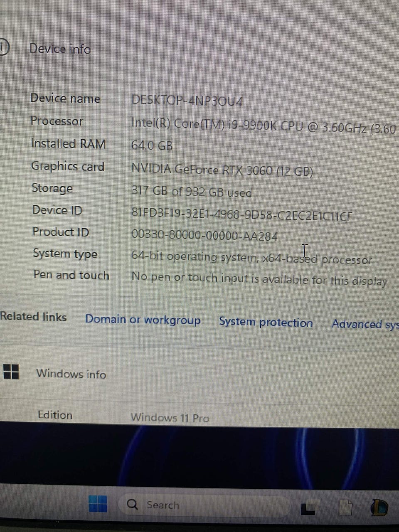Launch League of Legends from the taskbar

(379, 508)
